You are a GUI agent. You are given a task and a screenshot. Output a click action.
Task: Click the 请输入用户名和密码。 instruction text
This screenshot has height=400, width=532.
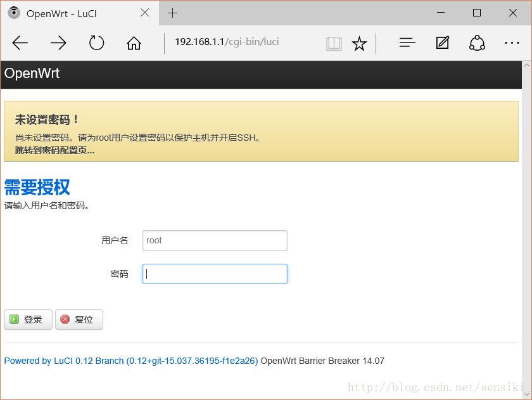(46, 205)
